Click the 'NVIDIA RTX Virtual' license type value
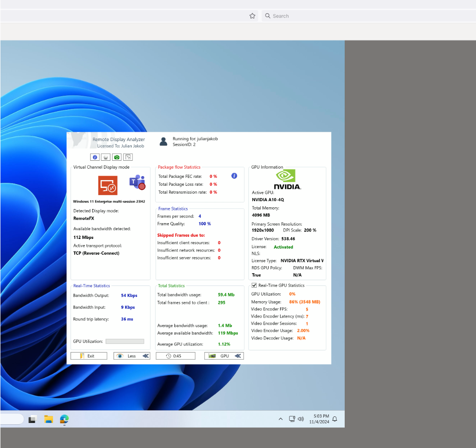Image resolution: width=476 pixels, height=448 pixels. [x=302, y=260]
